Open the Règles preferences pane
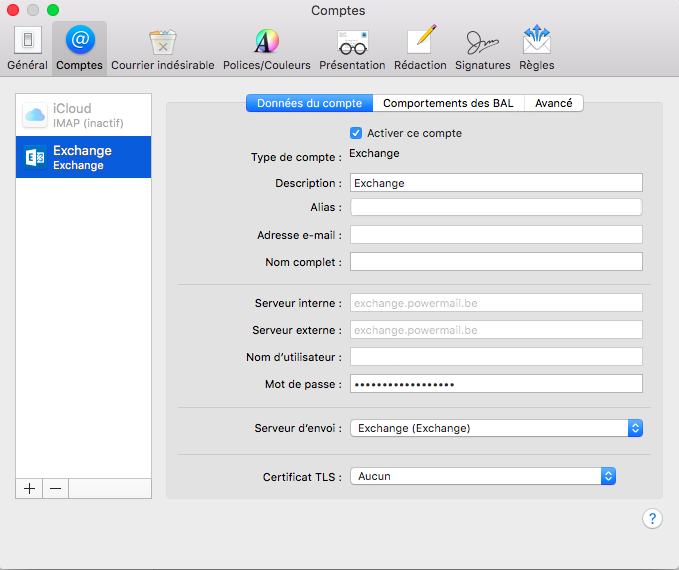The image size is (679, 570). pos(537,48)
